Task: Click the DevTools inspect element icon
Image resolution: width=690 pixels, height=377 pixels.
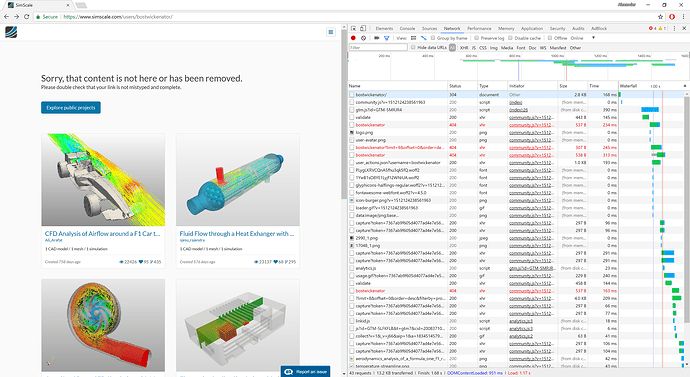Action: click(353, 28)
